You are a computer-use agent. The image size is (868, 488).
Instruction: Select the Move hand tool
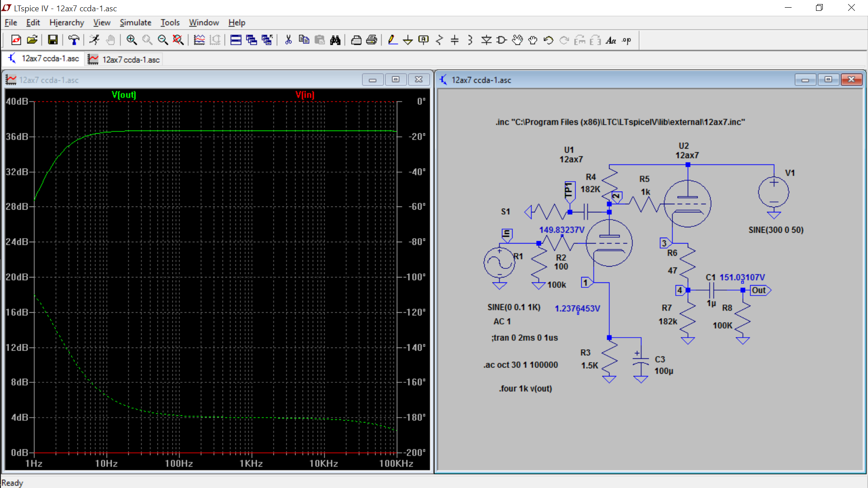(x=518, y=40)
